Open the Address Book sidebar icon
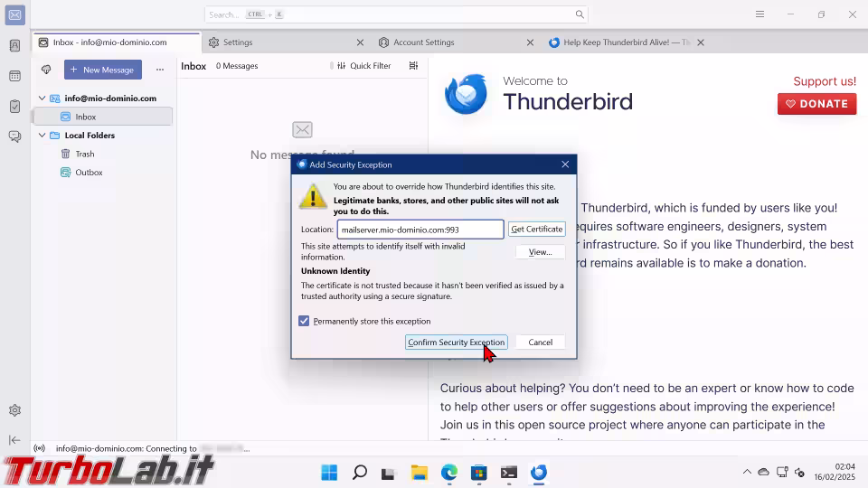This screenshot has width=868, height=488. pos(15,45)
